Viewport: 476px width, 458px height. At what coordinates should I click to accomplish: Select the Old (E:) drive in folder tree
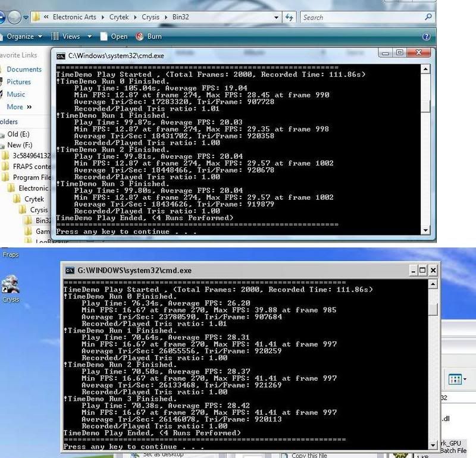tap(18, 134)
